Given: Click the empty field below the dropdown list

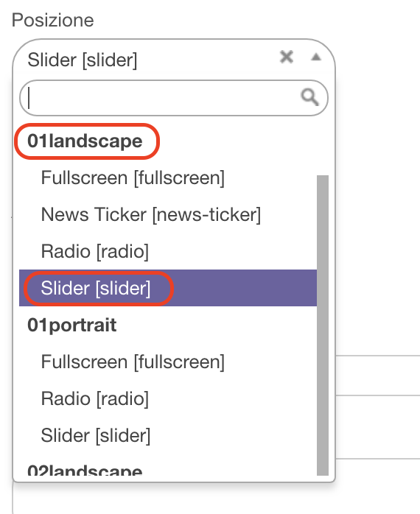Looking at the screenshot, I should pyautogui.click(x=216, y=499).
